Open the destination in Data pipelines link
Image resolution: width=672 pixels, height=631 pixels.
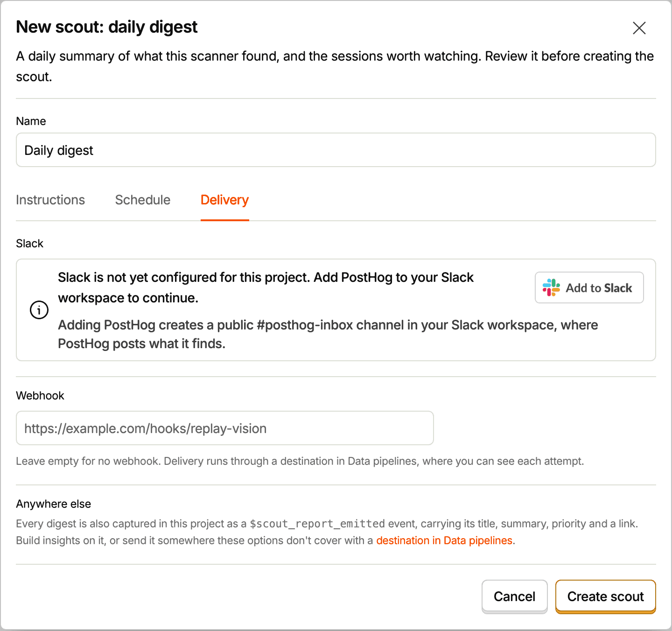click(x=444, y=540)
